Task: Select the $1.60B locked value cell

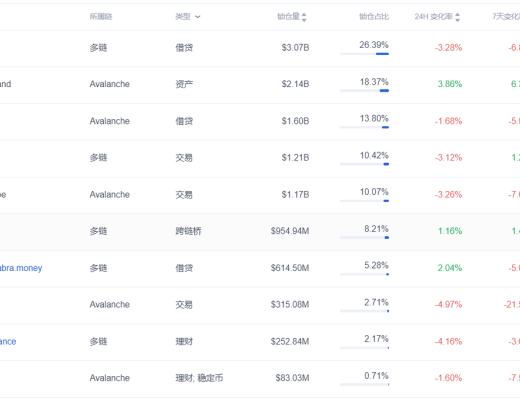Action: coord(295,121)
